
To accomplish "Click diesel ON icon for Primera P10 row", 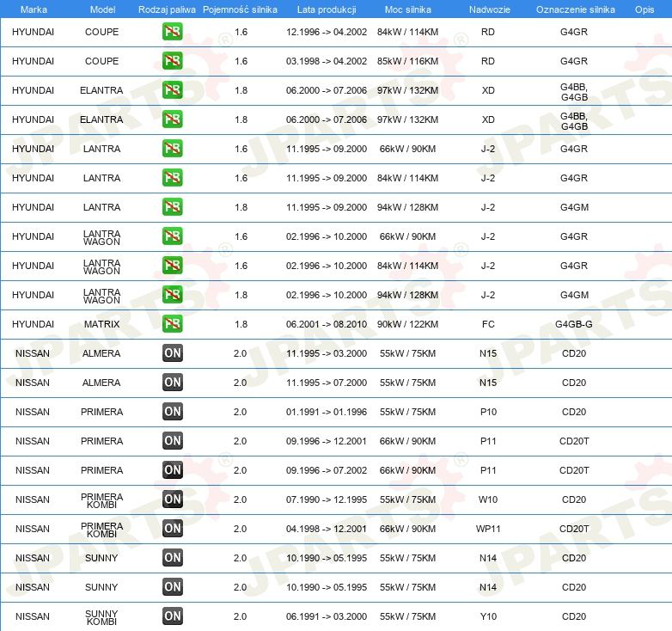I will point(172,412).
